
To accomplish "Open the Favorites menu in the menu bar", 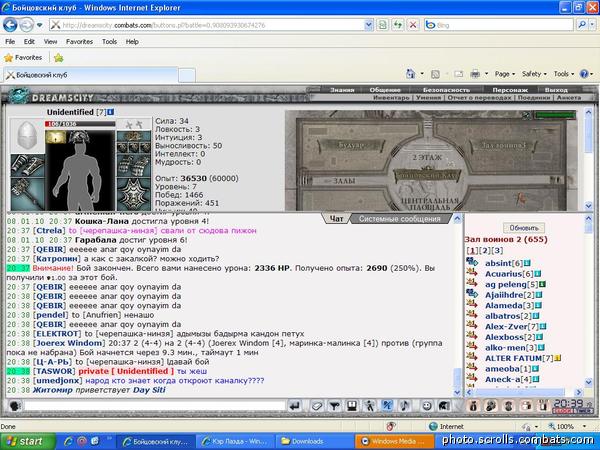I will (79, 41).
